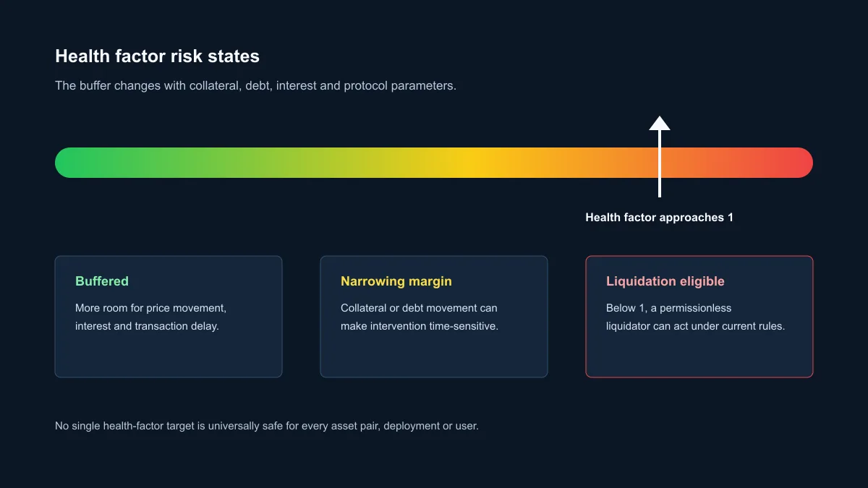The height and width of the screenshot is (488, 868).
Task: Click the red-bordered card's empty lower area
Action: point(699,355)
